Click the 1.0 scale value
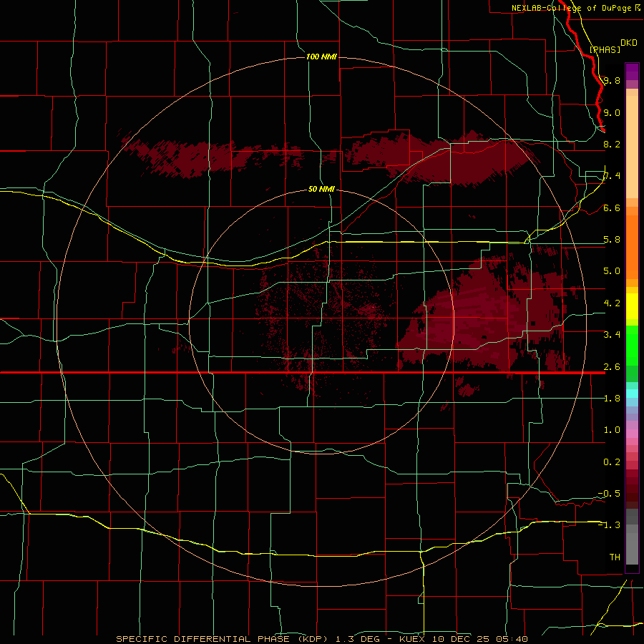The image size is (644, 644). pos(612,430)
